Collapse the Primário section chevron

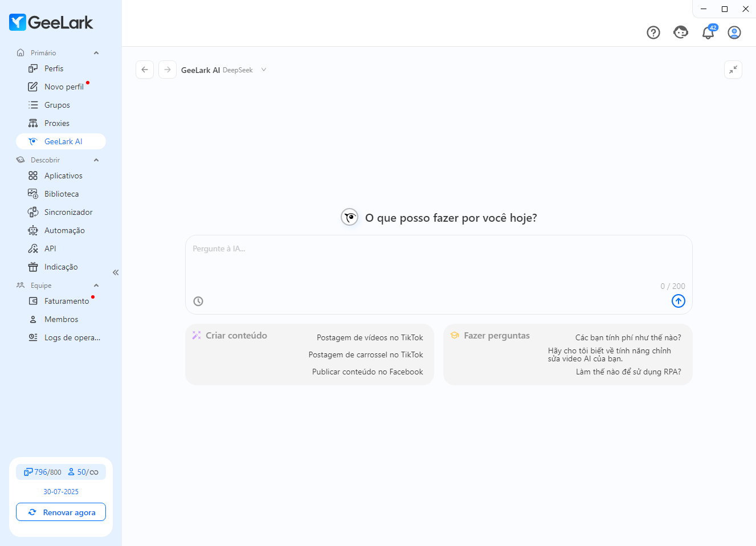click(x=96, y=53)
